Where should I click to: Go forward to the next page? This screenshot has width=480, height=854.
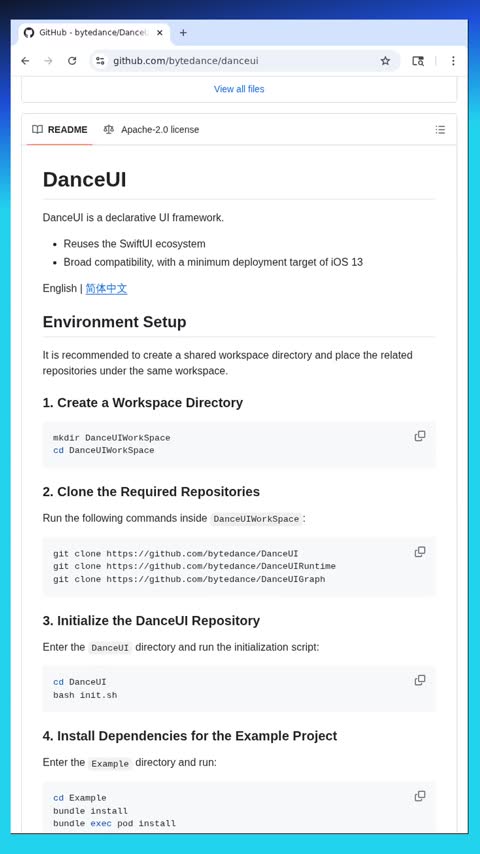pos(48,61)
